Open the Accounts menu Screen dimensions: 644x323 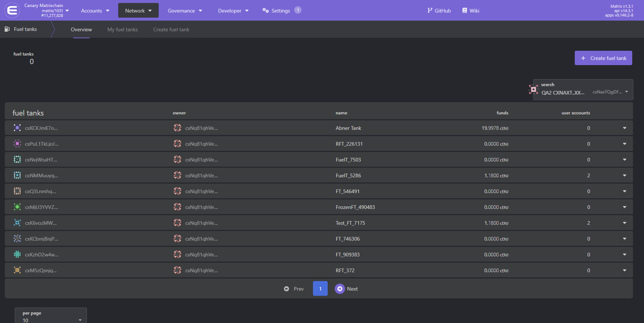pyautogui.click(x=95, y=11)
